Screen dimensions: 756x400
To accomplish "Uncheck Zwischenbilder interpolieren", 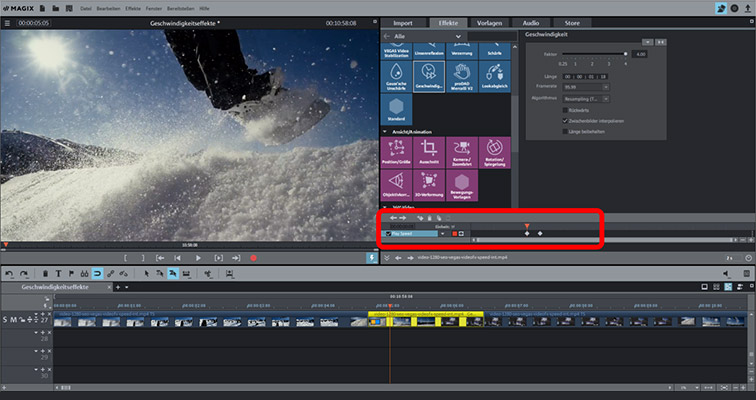I will click(565, 121).
